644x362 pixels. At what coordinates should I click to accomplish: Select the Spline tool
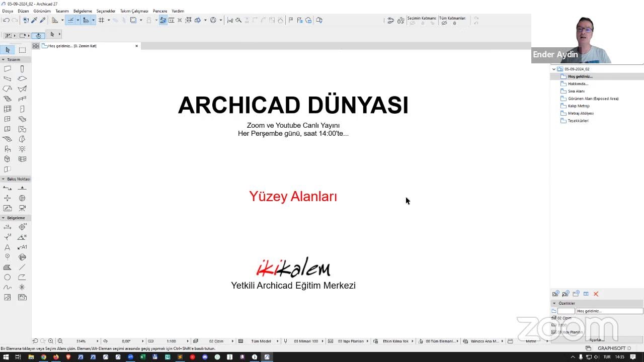click(8, 288)
